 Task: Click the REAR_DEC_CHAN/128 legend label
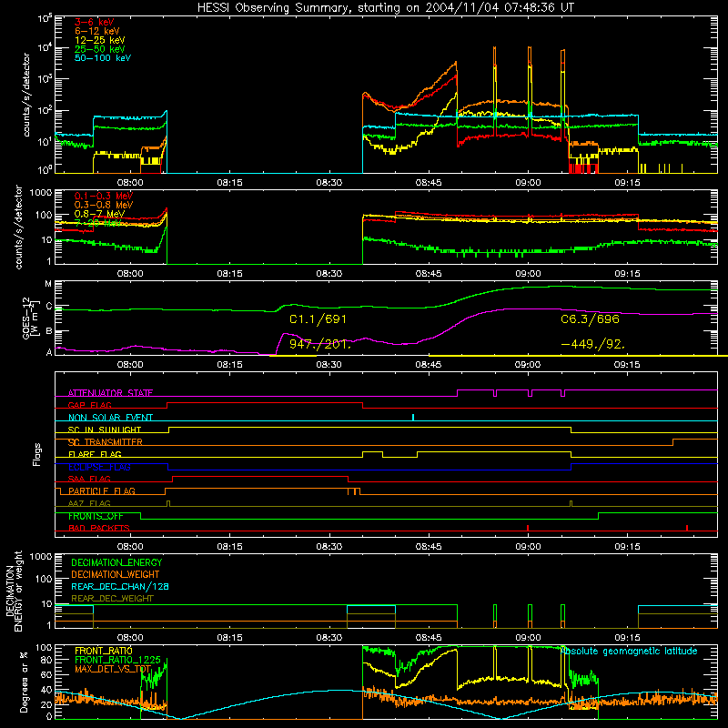120,587
